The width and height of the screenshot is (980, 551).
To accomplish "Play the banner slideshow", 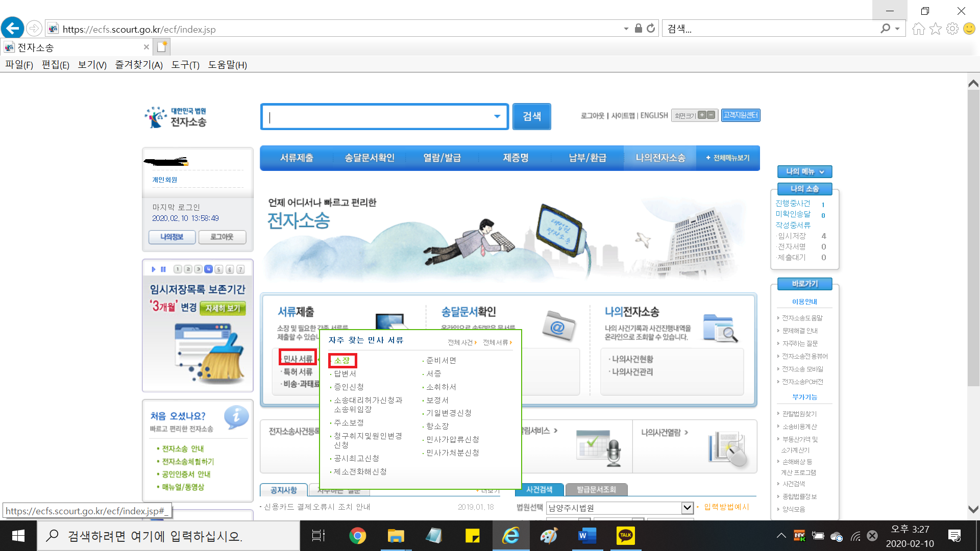I will click(153, 269).
